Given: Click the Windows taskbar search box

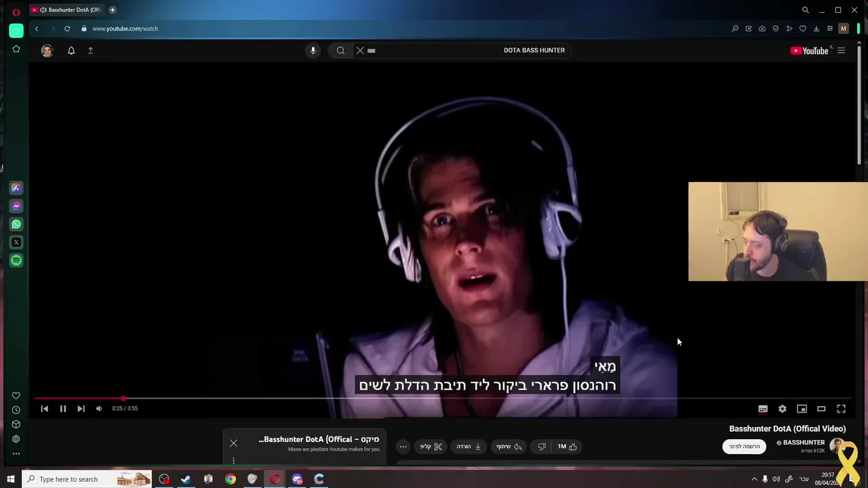Looking at the screenshot, I should [x=87, y=479].
